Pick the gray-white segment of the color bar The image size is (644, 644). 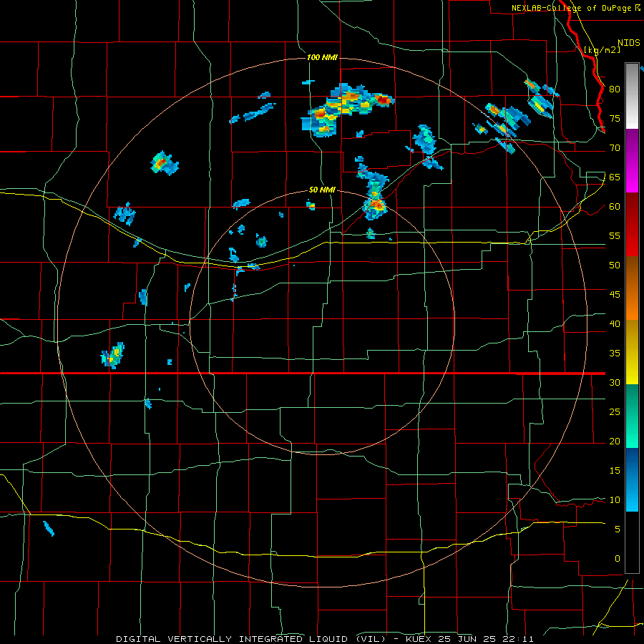(632, 96)
